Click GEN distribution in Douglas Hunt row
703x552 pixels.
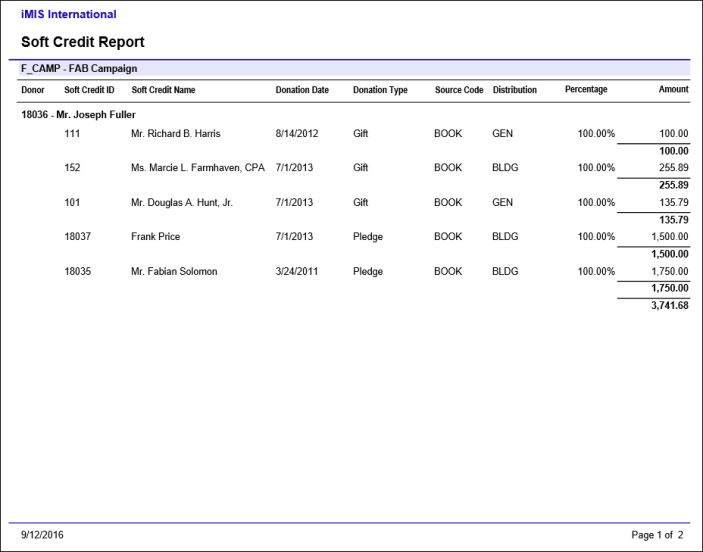click(503, 202)
